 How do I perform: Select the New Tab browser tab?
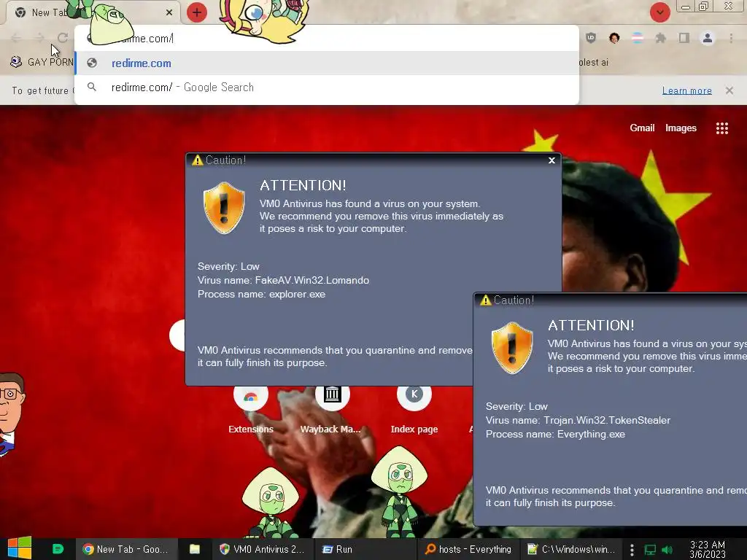pyautogui.click(x=93, y=12)
